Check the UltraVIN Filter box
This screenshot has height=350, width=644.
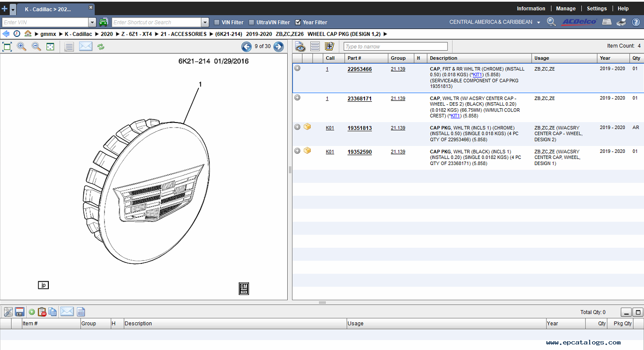[x=251, y=22]
